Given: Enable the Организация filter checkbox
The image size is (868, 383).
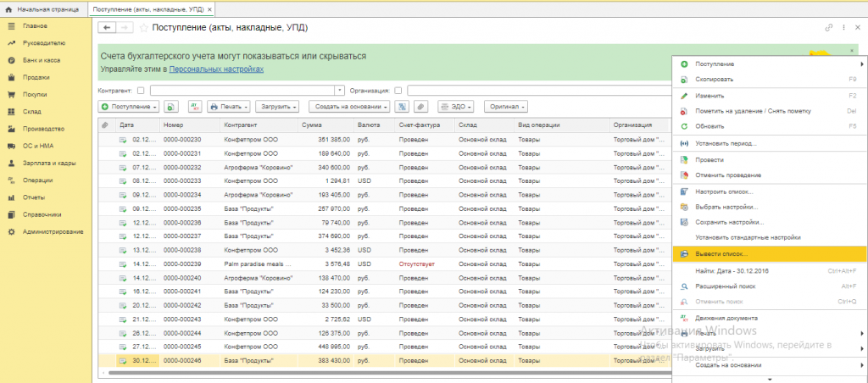Looking at the screenshot, I should point(398,90).
